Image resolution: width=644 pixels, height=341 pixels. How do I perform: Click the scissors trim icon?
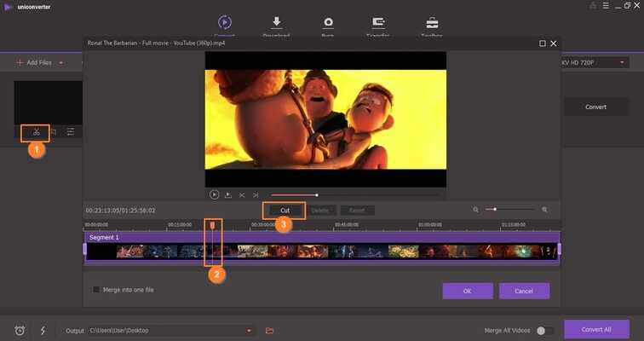pyautogui.click(x=36, y=132)
